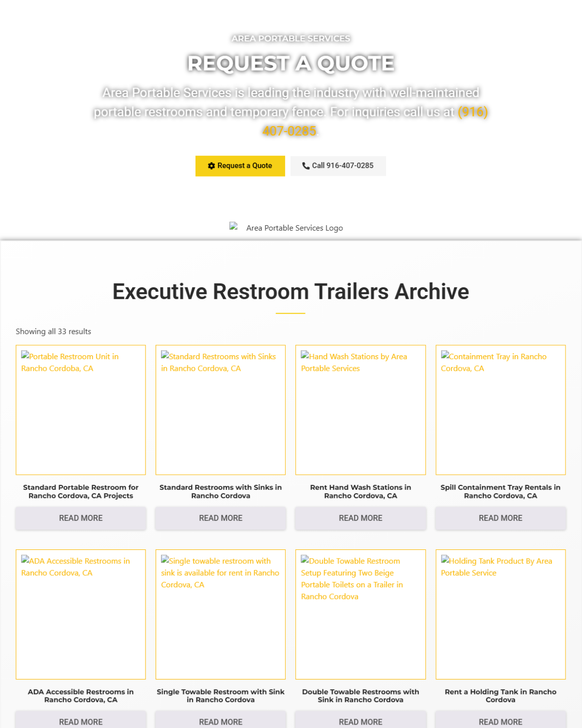The image size is (582, 728).
Task: Open the ADA Accessible Restrooms product image
Action: coord(81,614)
